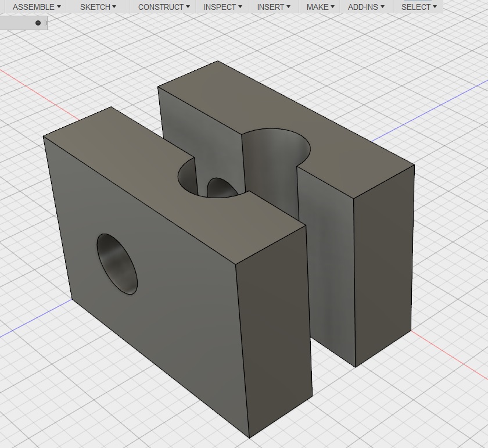This screenshot has height=448, width=488.
Task: Collapse the browser panel with the minus icon
Action: coord(38,23)
